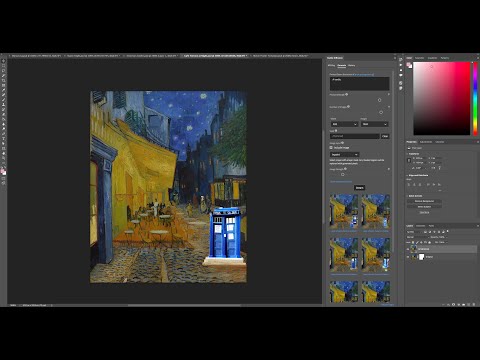Screen dimensions: 480x360
Task: Select the Crop tool
Action: 3,80
